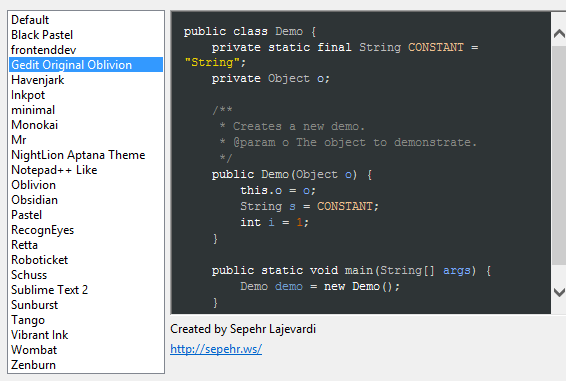Image resolution: width=566 pixels, height=381 pixels.
Task: Click the code preview scrollbar thumb
Action: click(559, 155)
